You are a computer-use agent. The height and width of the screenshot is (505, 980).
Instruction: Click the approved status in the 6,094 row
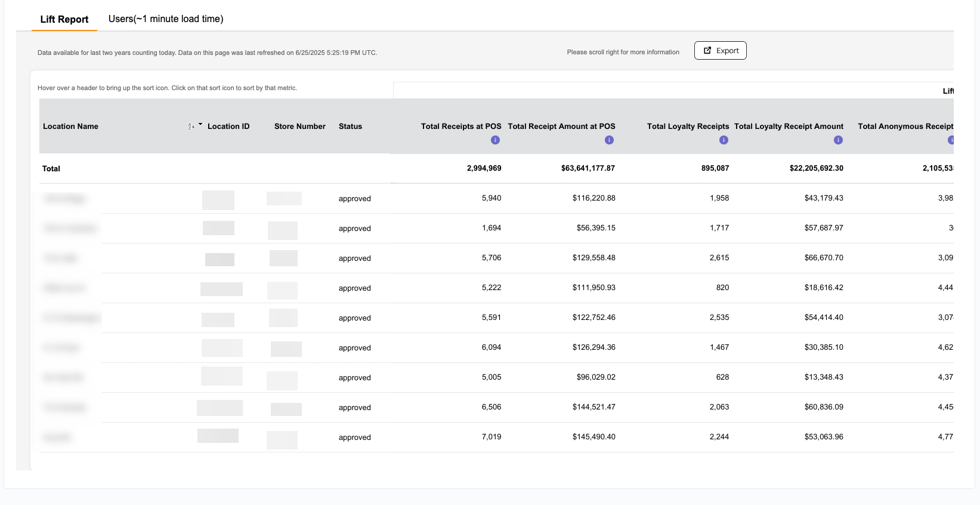coord(354,348)
